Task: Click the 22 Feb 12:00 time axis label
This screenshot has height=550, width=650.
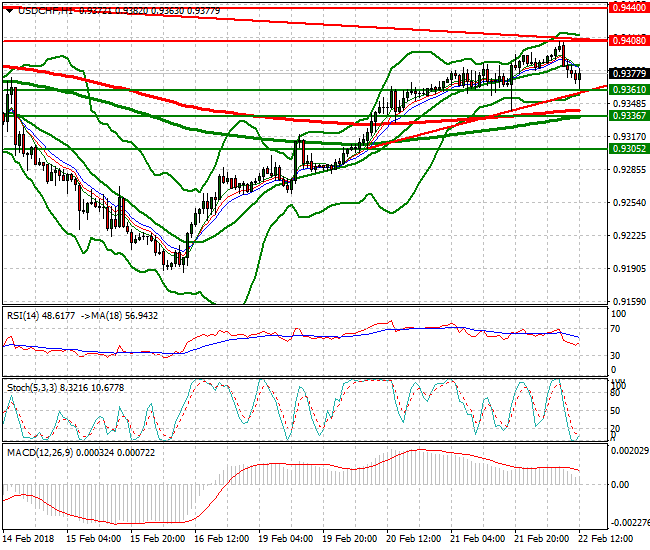Action: click(x=605, y=539)
